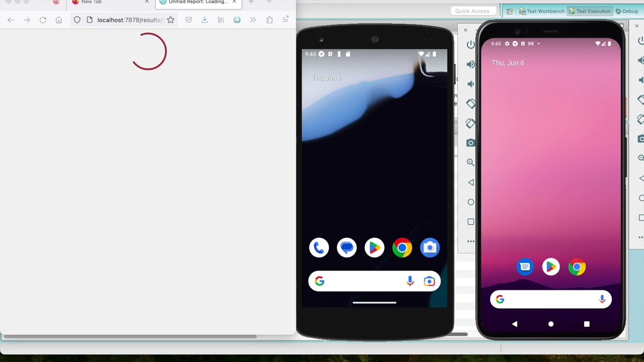Bookmark this page with the star
Viewport: 644px width, 362px height.
171,20
